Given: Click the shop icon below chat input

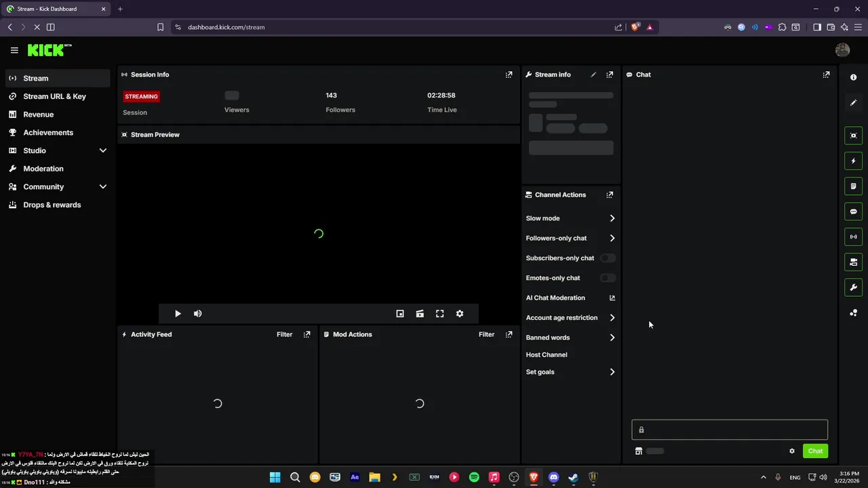Looking at the screenshot, I should [638, 451].
